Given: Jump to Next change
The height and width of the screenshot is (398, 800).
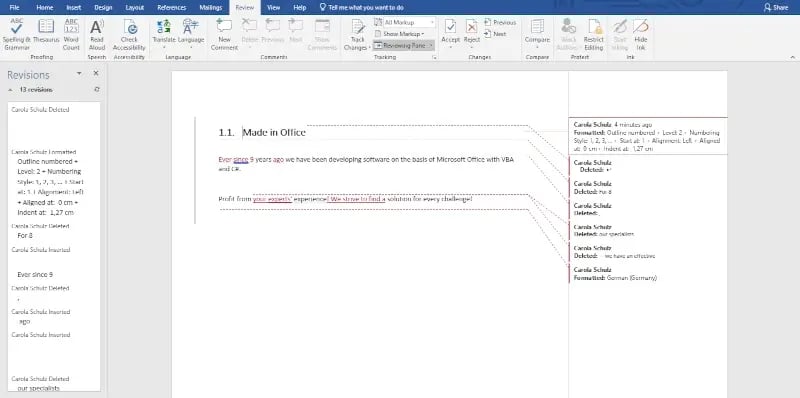Looking at the screenshot, I should [x=495, y=34].
